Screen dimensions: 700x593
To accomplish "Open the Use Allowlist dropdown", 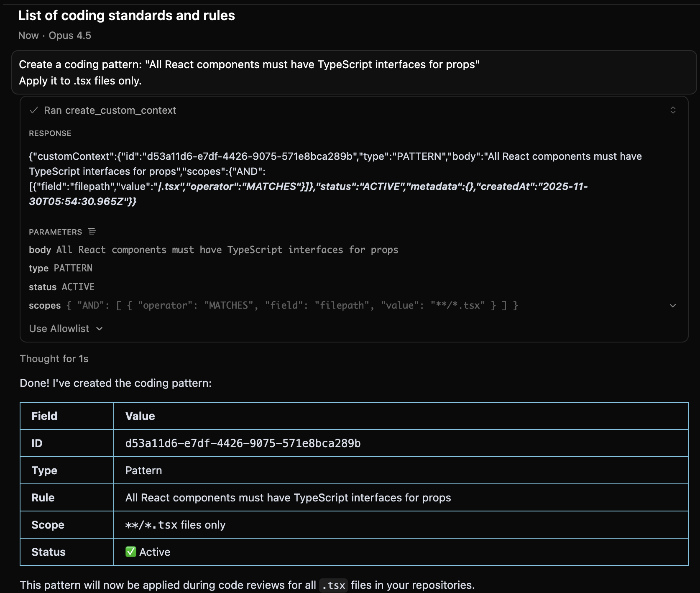I will [66, 328].
